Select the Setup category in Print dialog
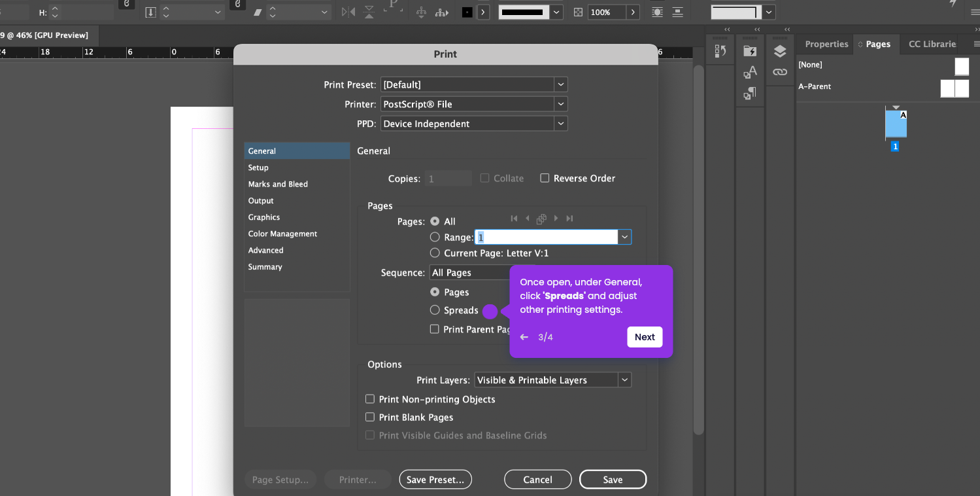Viewport: 980px width, 496px height. tap(297, 168)
